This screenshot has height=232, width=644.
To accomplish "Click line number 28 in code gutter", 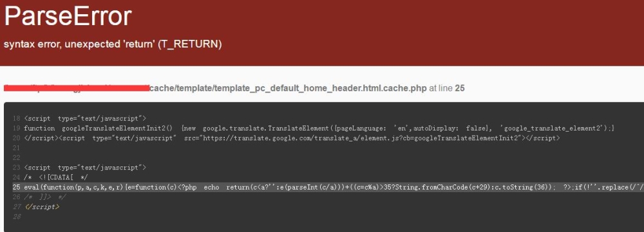I will (x=17, y=217).
